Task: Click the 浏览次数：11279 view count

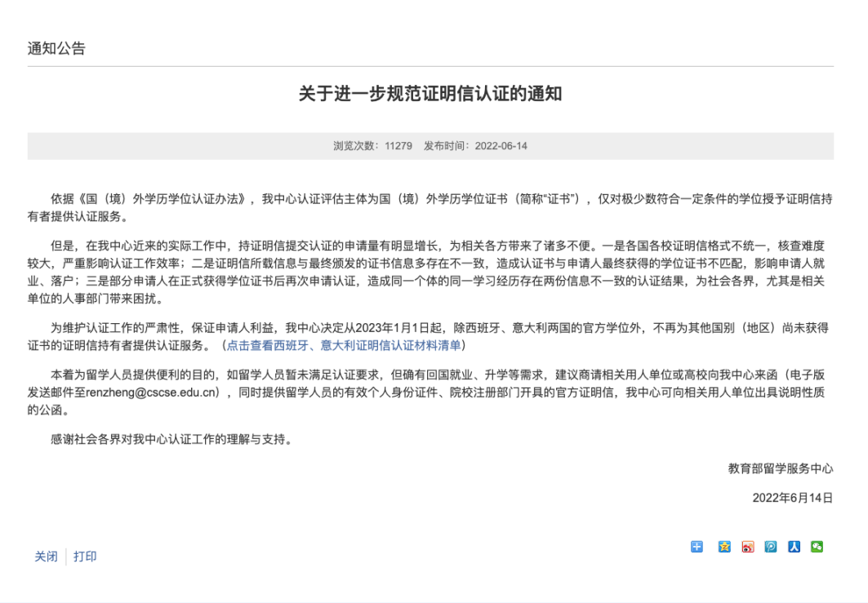Action: pos(372,146)
